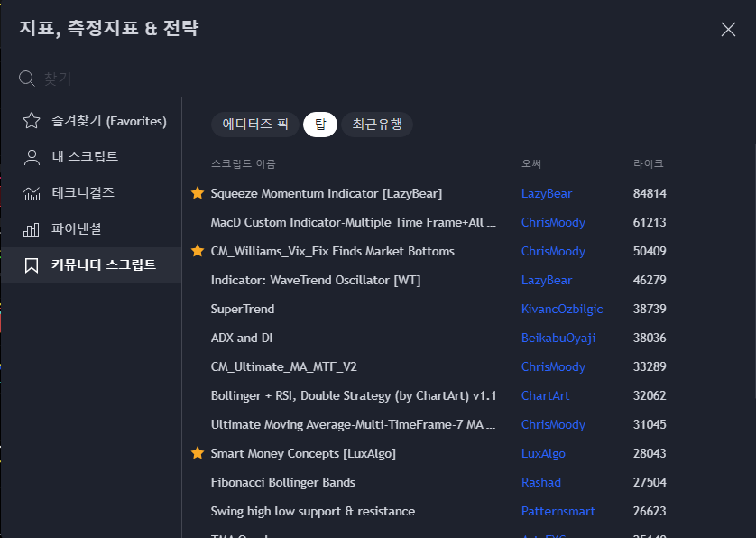Click the dialog title 지표, 측정지표 & 전략
This screenshot has height=538, width=756.
109,28
